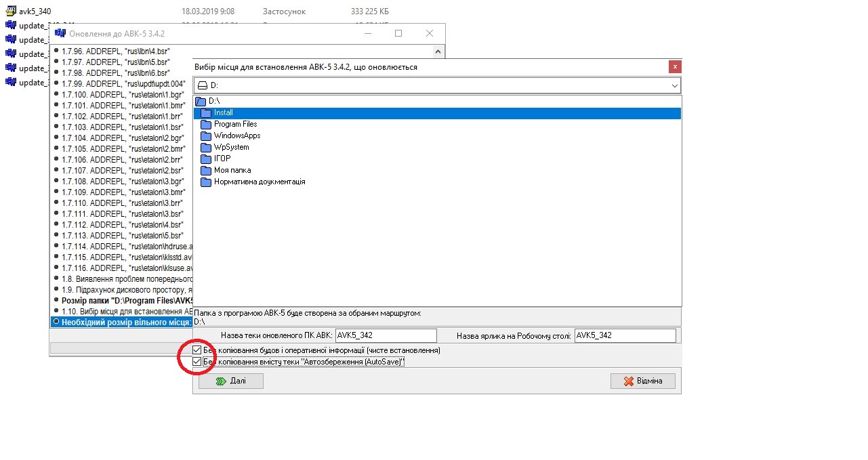Select log row 1.7.104 rus\etalon\2.bgr
This screenshot has height=460, width=868.
point(122,138)
